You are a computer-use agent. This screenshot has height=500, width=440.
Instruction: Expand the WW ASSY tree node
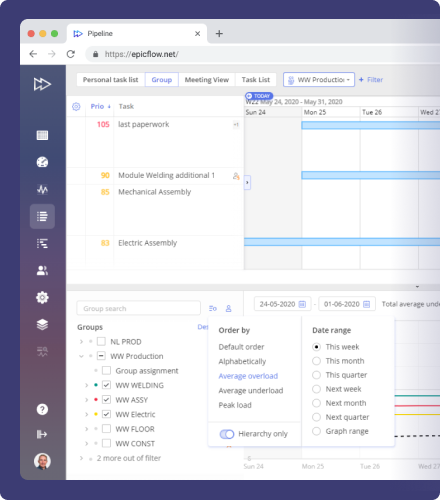point(86,400)
